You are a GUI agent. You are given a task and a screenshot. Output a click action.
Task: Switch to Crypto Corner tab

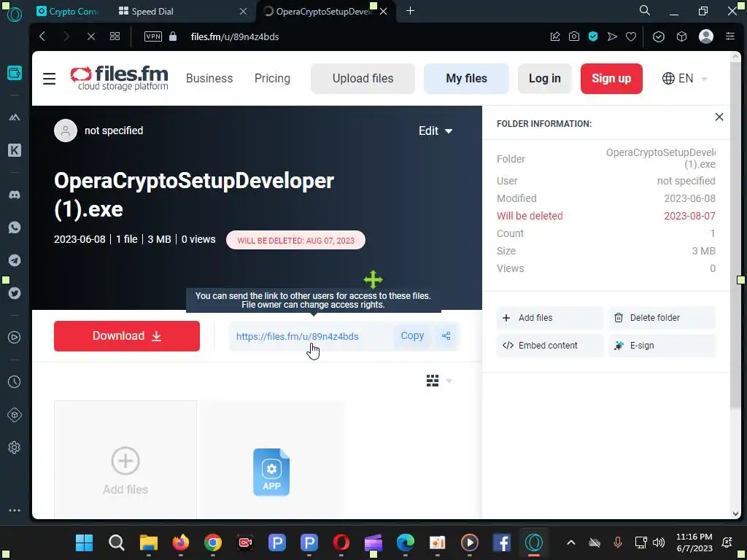click(x=68, y=12)
